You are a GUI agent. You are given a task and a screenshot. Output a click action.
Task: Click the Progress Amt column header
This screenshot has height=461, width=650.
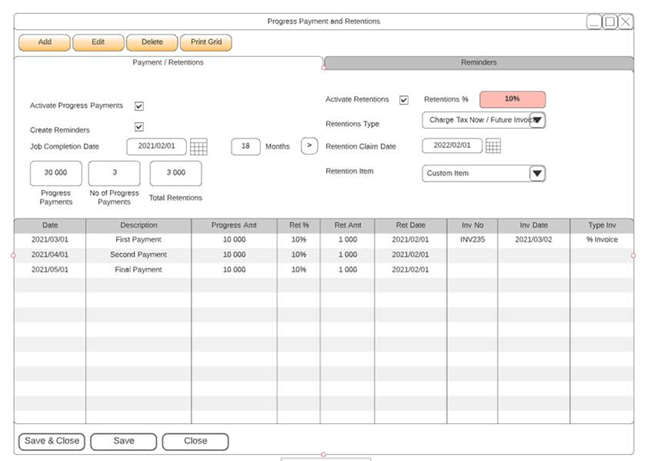(x=234, y=226)
